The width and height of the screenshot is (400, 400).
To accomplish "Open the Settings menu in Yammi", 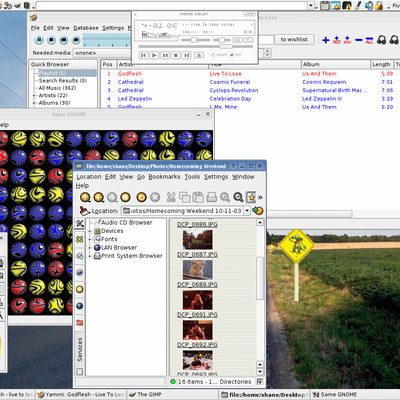I will 113,28.
